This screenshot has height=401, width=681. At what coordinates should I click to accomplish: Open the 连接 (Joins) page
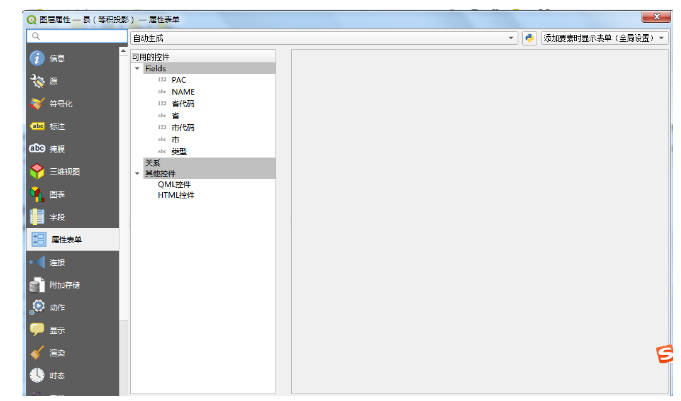pyautogui.click(x=73, y=262)
